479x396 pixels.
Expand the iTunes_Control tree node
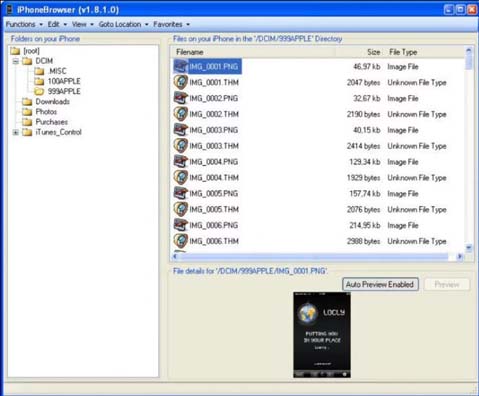point(16,132)
